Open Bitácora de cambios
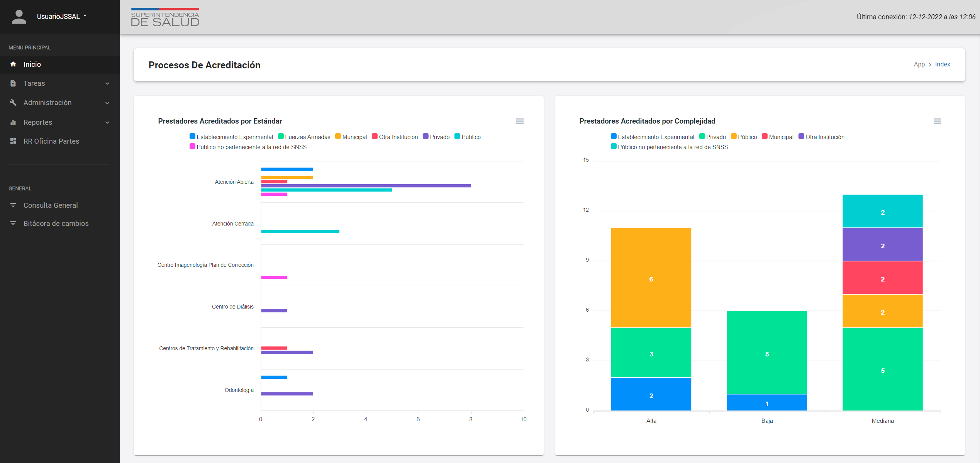The image size is (980, 463). pyautogui.click(x=60, y=224)
